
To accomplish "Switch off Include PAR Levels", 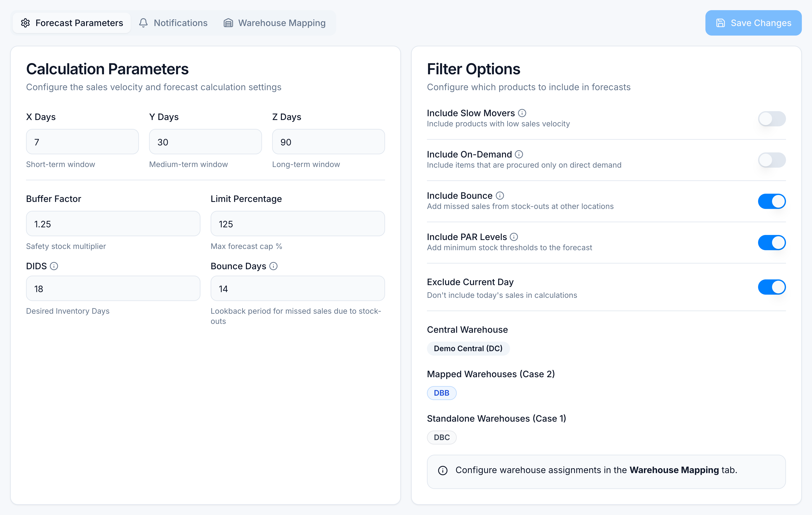I will pos(772,242).
